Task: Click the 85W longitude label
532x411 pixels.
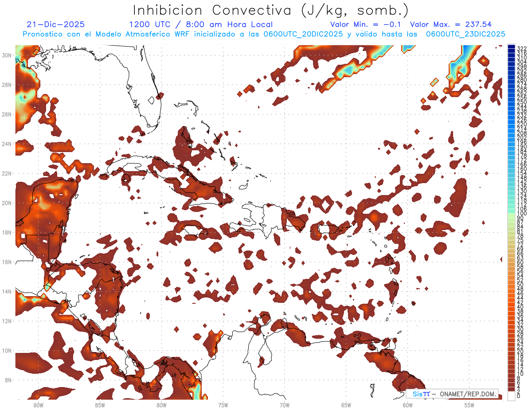Action: point(100,405)
